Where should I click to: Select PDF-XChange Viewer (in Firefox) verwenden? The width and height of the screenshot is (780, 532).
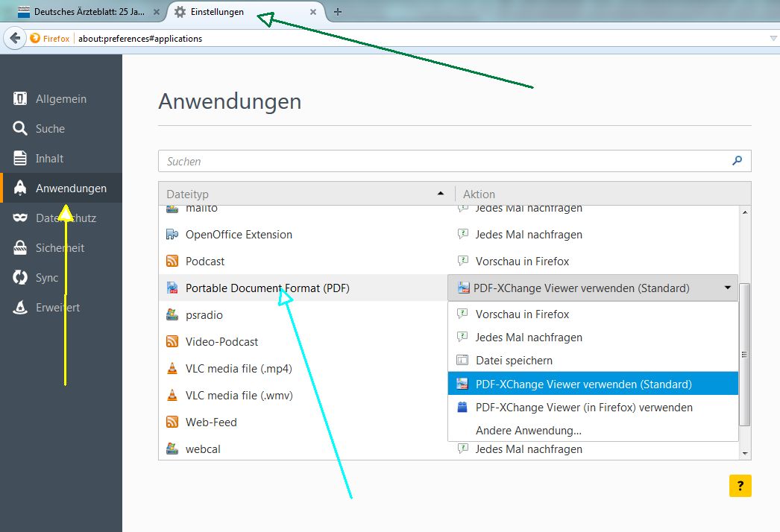pos(593,408)
